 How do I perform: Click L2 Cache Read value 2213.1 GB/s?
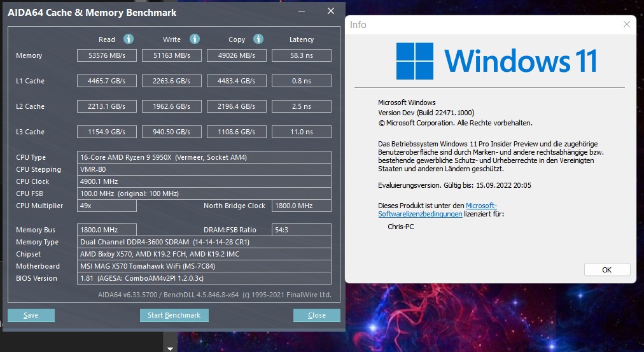coord(107,106)
